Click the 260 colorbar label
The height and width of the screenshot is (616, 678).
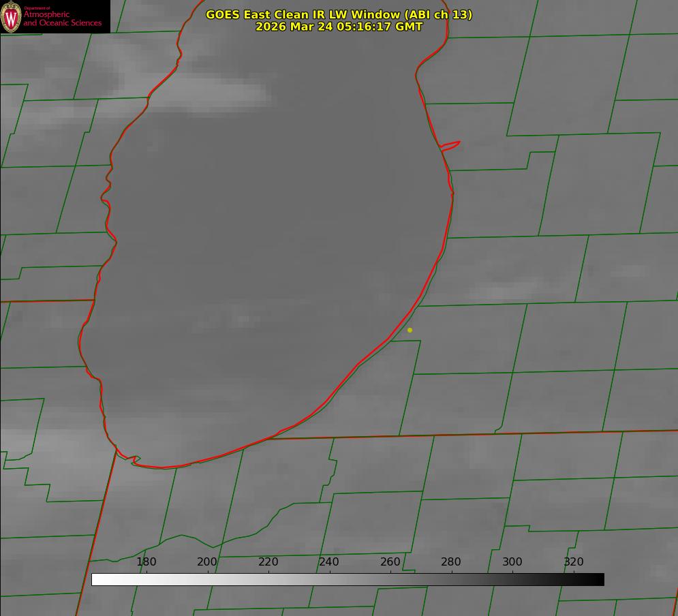coord(390,561)
